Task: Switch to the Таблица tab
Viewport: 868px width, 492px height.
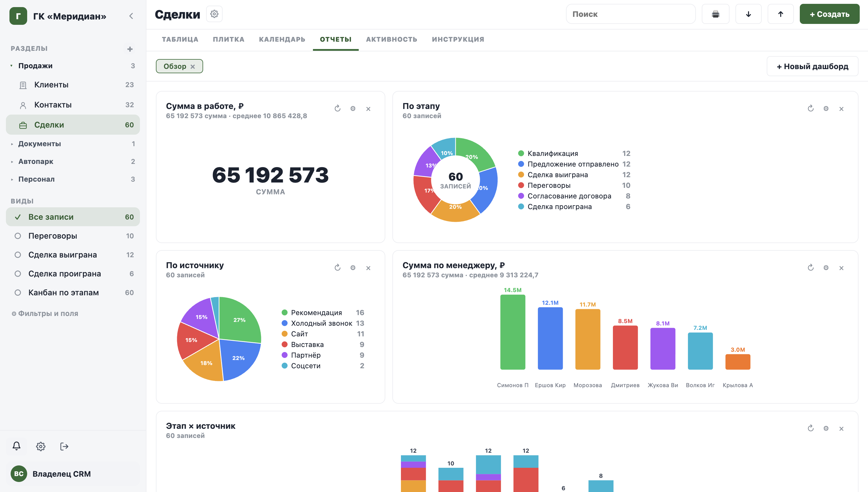Action: coord(180,39)
